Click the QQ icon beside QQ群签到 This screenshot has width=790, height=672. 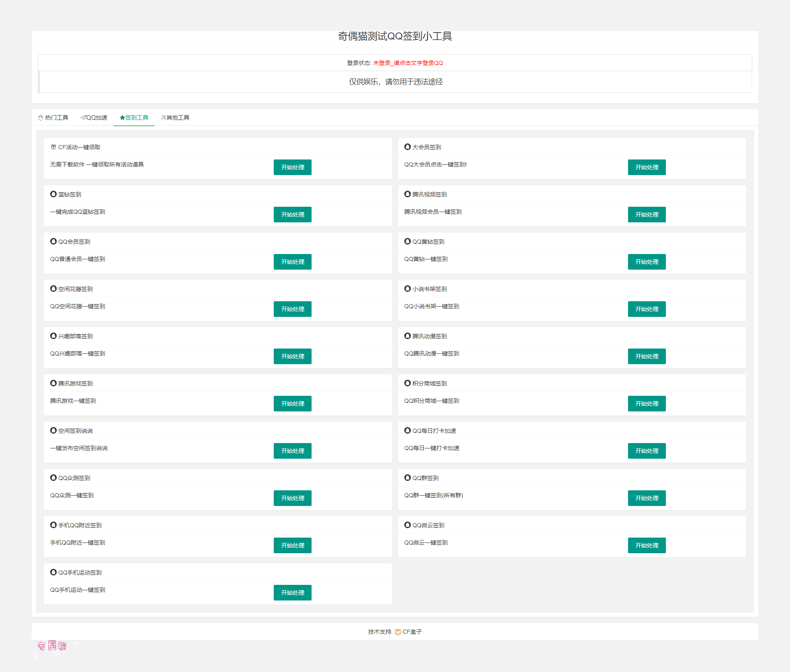click(407, 478)
